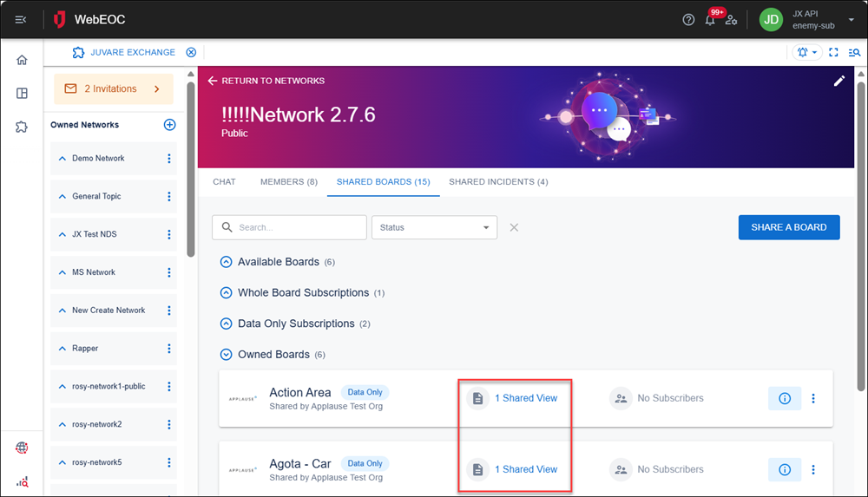Viewport: 868px width, 497px height.
Task: Collapse the hamburger navigation menu
Action: click(x=21, y=20)
